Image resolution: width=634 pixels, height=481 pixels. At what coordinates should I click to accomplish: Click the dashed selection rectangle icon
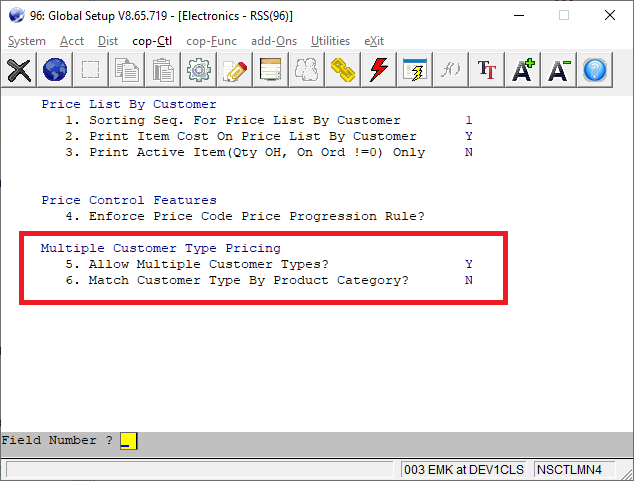pos(91,70)
